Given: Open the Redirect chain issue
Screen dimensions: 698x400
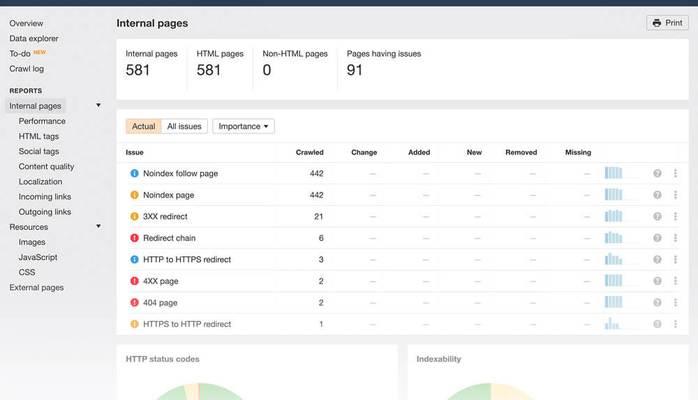Looking at the screenshot, I should tap(169, 238).
